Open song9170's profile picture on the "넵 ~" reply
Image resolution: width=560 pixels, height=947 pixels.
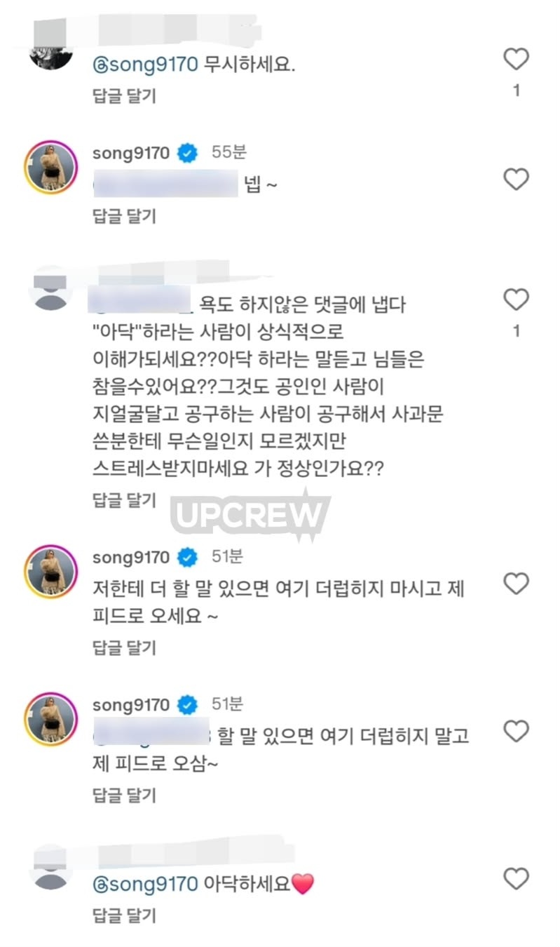tap(50, 166)
